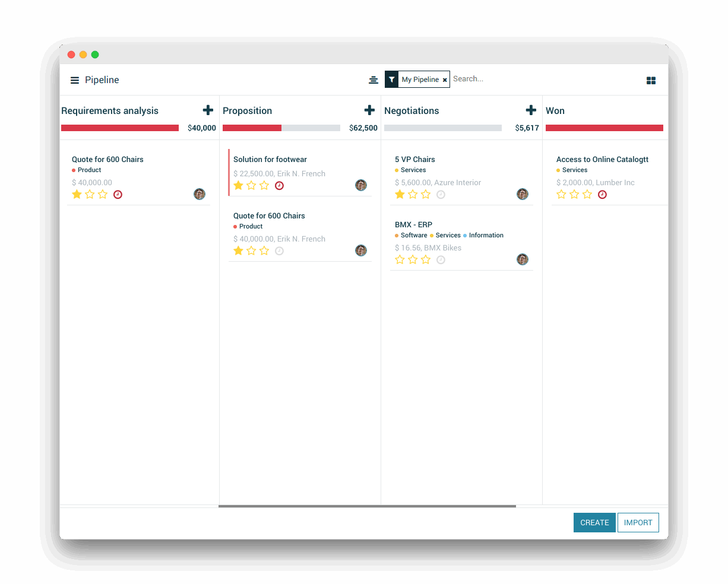Select the Negotiations column title
The width and height of the screenshot is (728, 584).
[412, 110]
